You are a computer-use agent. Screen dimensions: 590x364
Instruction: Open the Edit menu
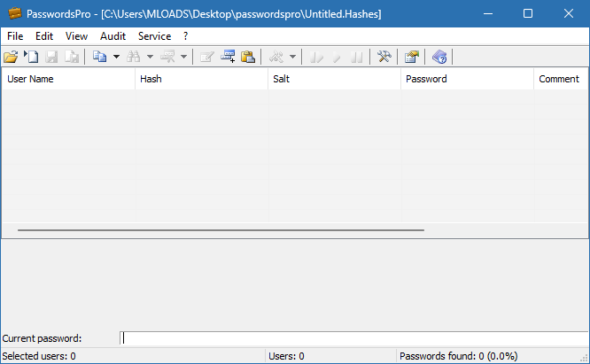pos(44,36)
